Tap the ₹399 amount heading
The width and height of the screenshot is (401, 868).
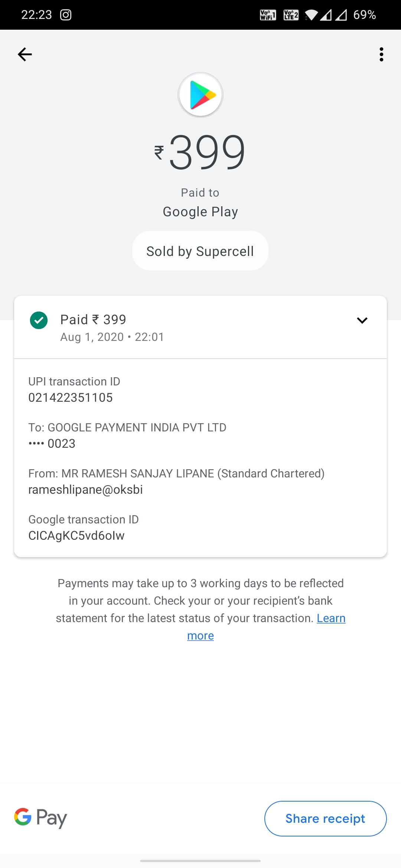[200, 152]
